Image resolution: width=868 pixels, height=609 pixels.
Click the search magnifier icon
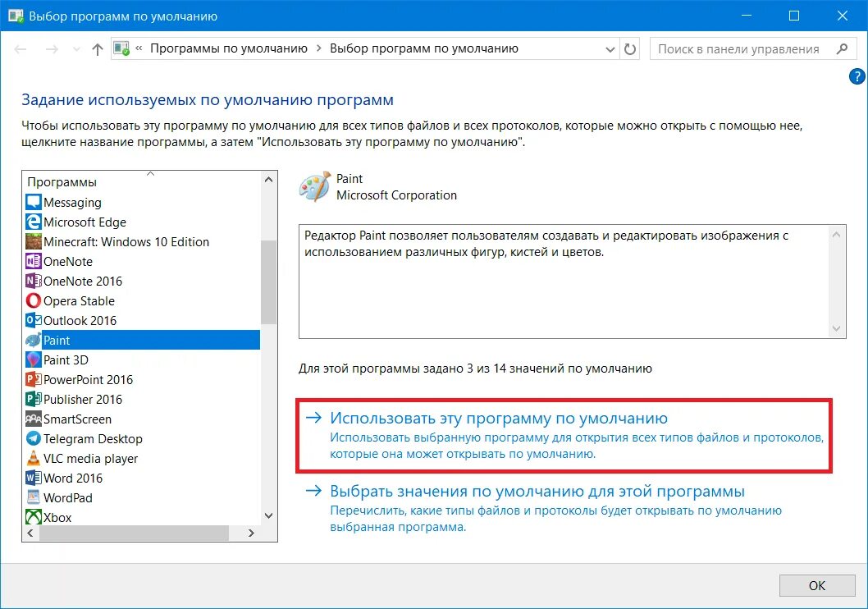(842, 48)
